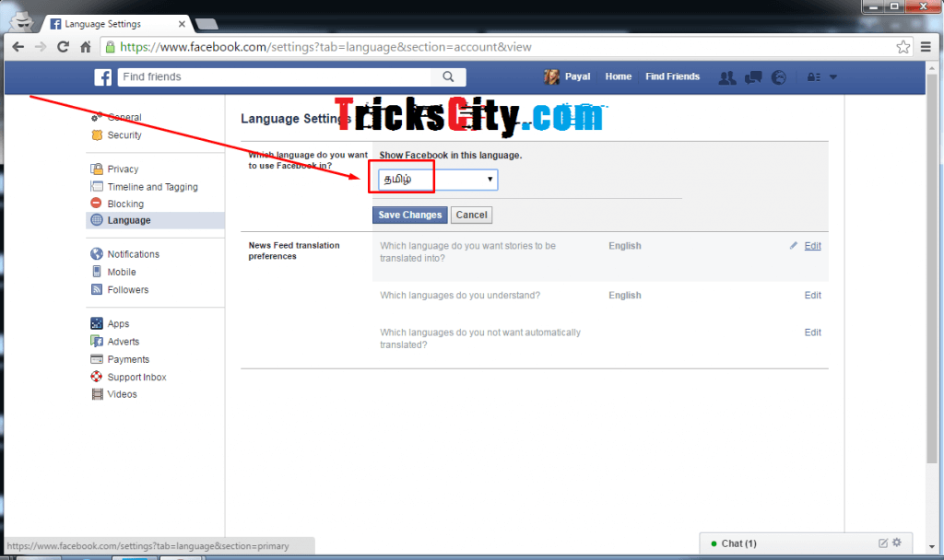Open Apps settings section

click(x=118, y=323)
